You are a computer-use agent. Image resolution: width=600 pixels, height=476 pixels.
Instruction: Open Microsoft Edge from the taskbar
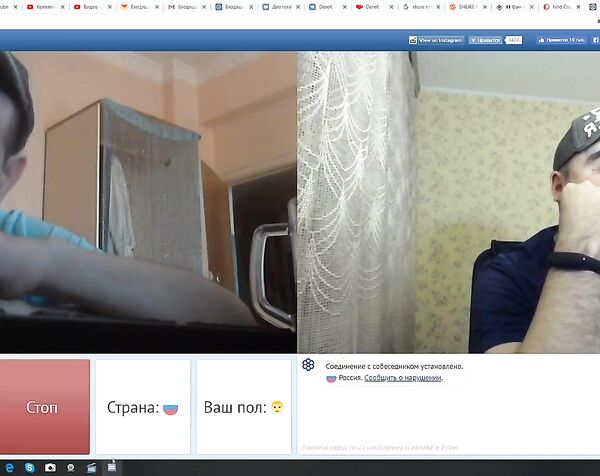tap(8, 467)
